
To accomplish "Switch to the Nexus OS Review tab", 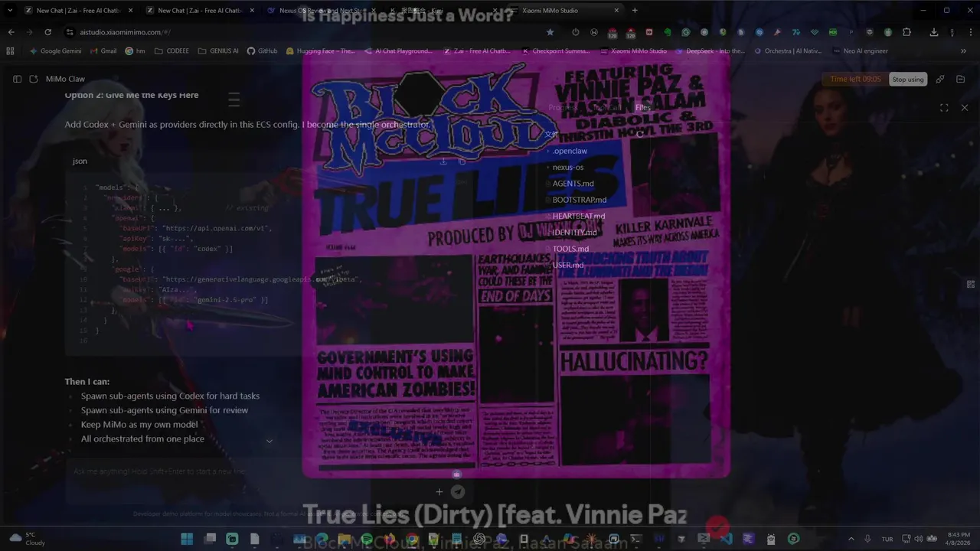I will tap(322, 11).
